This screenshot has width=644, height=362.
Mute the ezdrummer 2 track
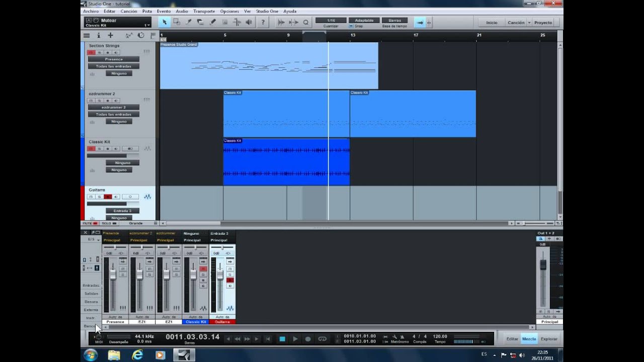click(x=91, y=101)
